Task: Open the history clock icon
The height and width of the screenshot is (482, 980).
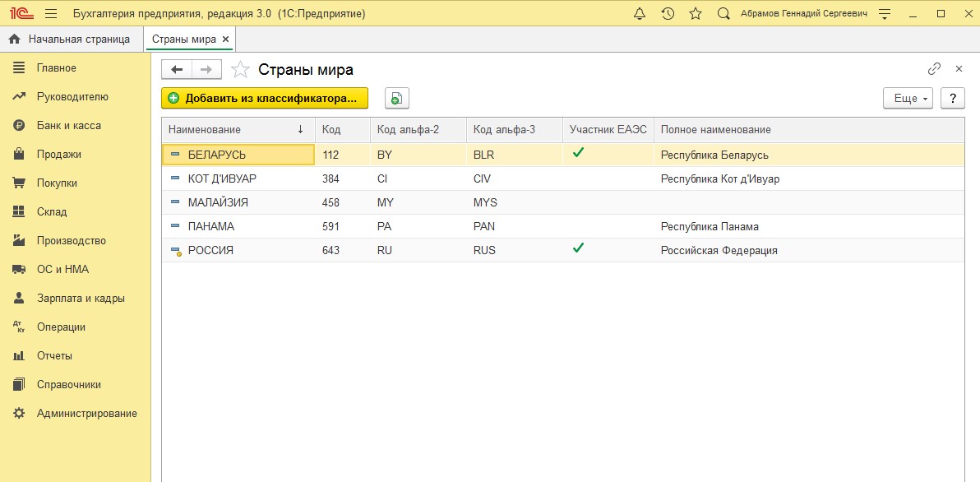Action: pyautogui.click(x=668, y=14)
